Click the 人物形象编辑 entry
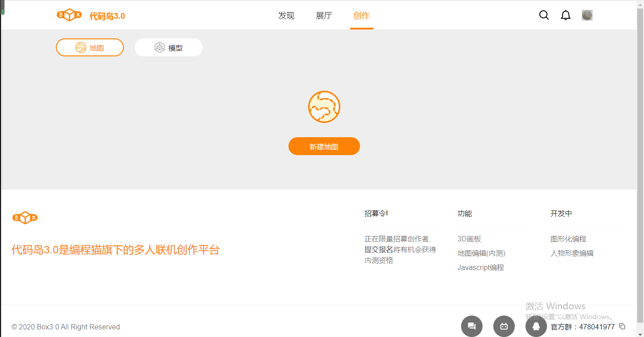This screenshot has height=337, width=644. 572,253
